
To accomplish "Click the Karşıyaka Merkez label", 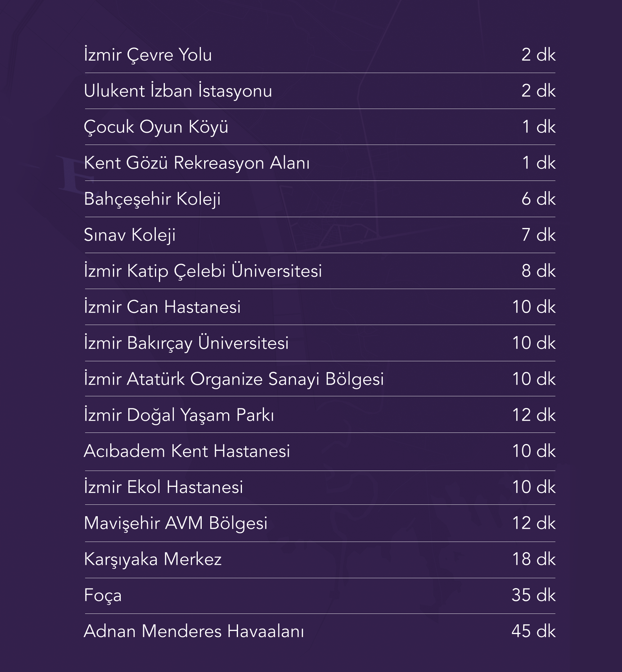I will click(153, 559).
